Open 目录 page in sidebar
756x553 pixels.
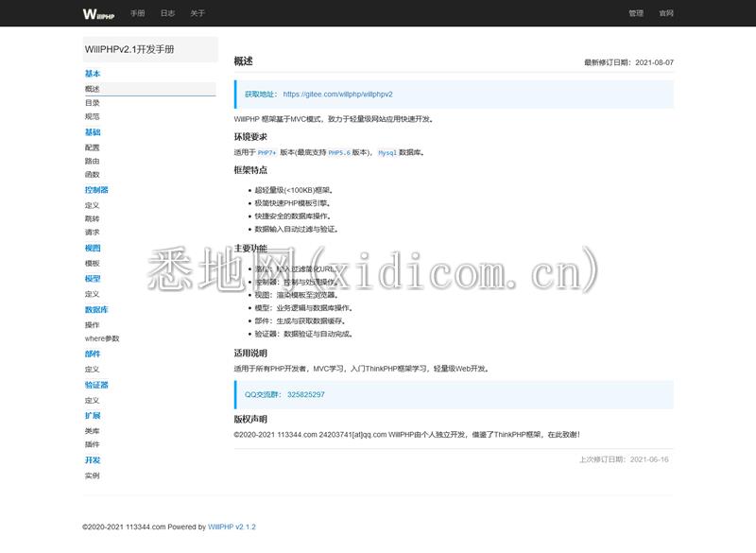[92, 103]
